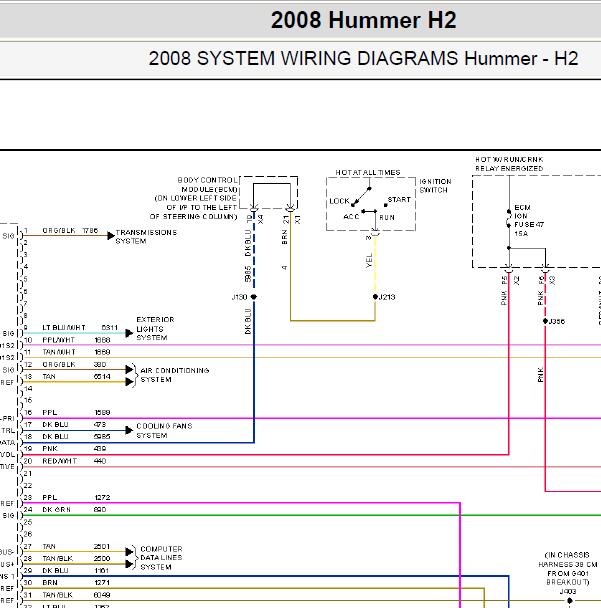Click the 'LOCK' switch position text
601x608 pixels.
339,201
